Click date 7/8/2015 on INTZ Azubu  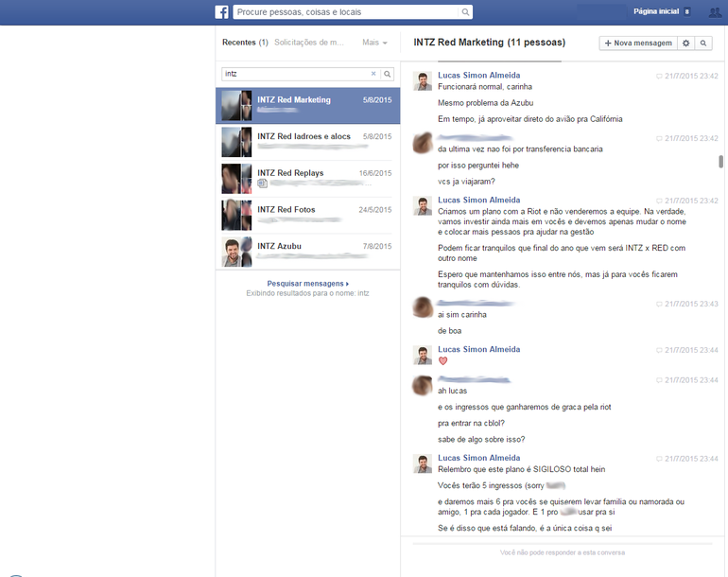[377, 246]
